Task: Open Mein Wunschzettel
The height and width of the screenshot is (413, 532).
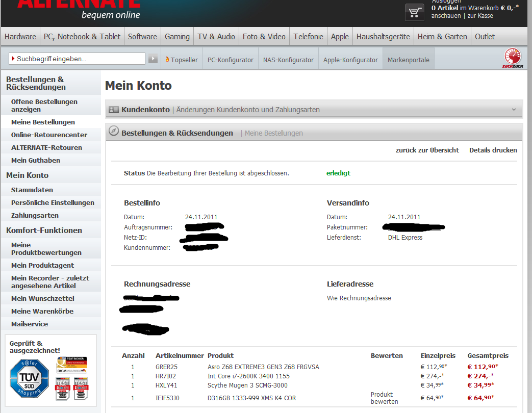Action: (51, 298)
